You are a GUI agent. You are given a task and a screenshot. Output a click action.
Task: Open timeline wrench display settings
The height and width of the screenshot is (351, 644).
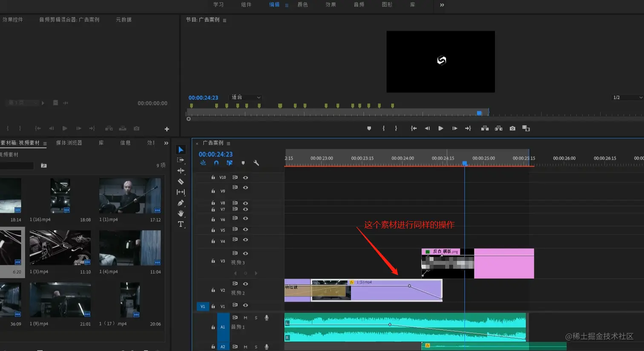(x=256, y=163)
